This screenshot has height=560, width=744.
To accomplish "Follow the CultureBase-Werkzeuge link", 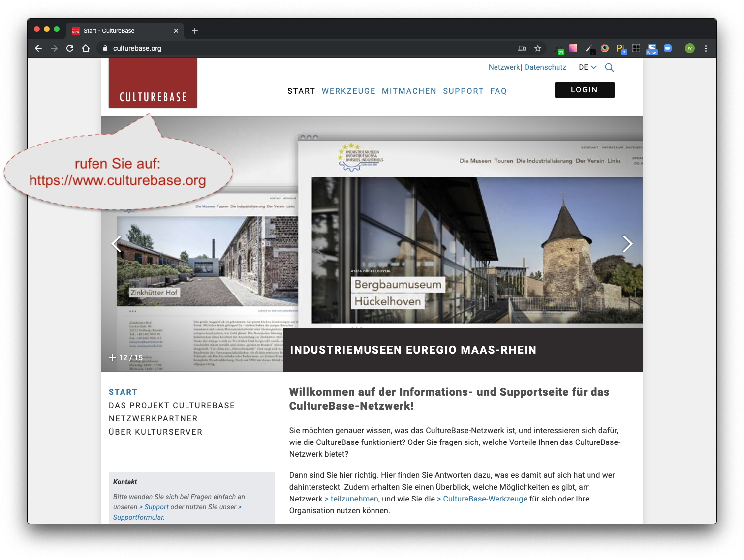I will (x=482, y=499).
